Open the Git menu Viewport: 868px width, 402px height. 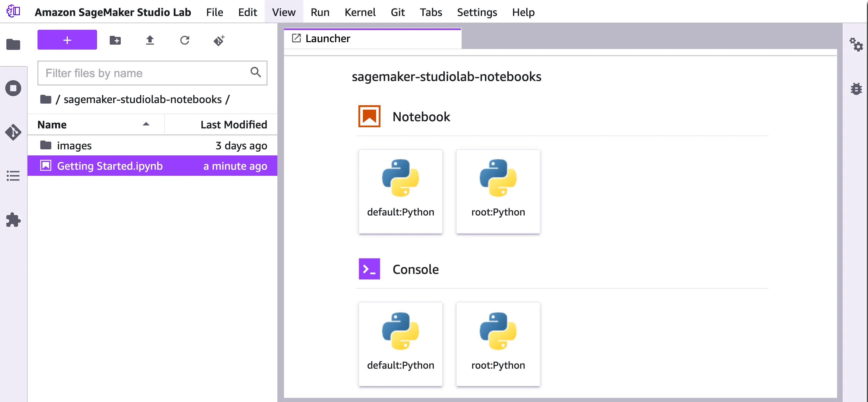click(x=398, y=12)
